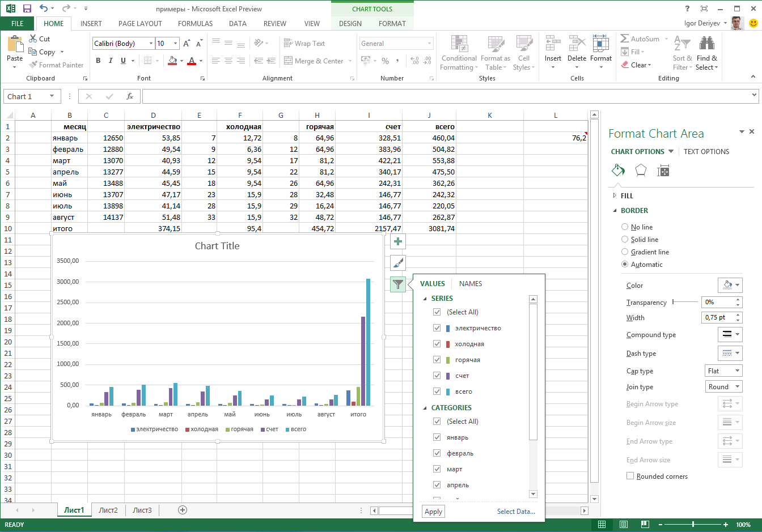762x532 pixels.
Task: Click the Apply button
Action: pos(433,512)
